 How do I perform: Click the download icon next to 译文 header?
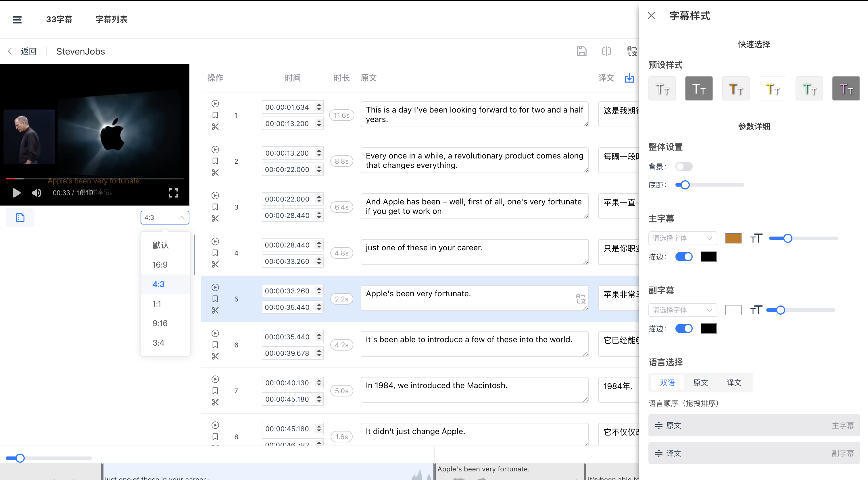(x=629, y=78)
